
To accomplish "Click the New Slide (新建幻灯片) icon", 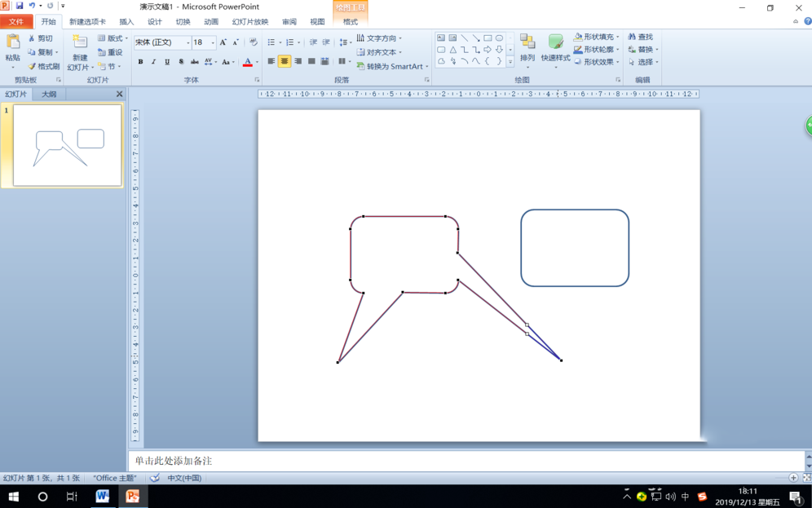I will click(79, 43).
